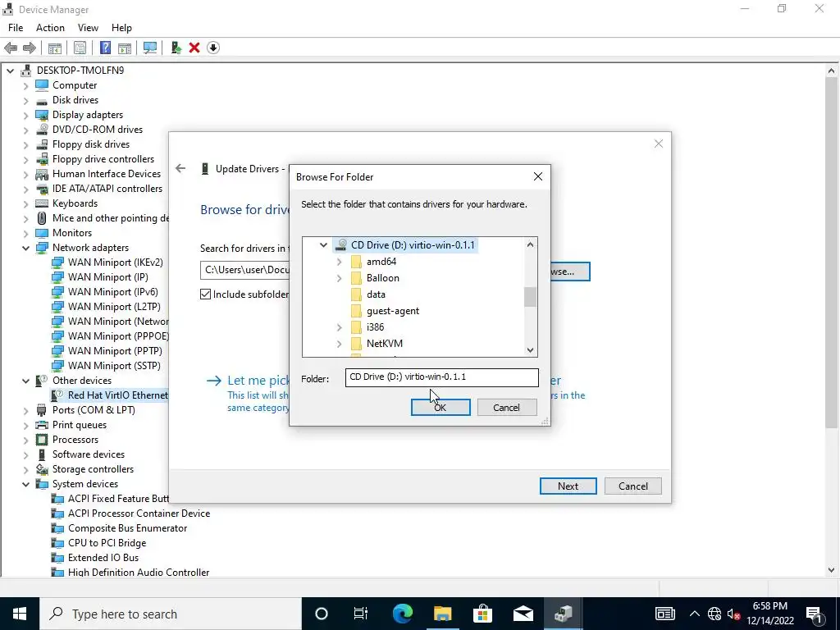Click OK in Browse For Folder
Viewport: 840px width, 630px height.
[x=441, y=407]
